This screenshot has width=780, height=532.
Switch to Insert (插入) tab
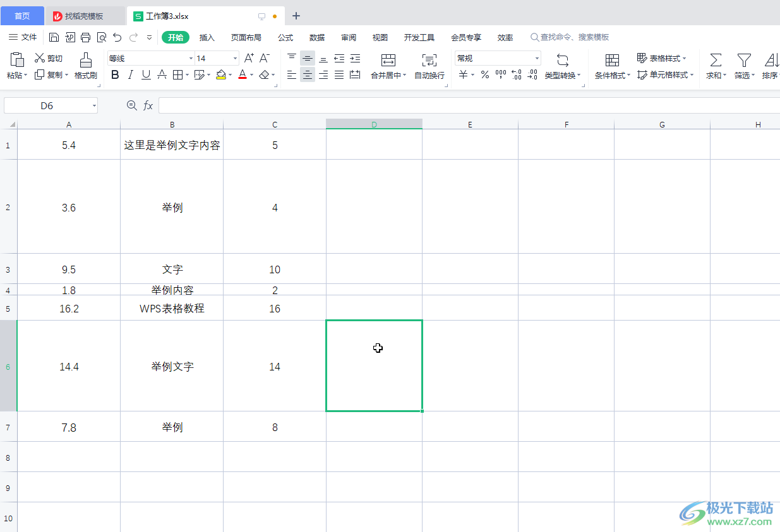pos(207,37)
